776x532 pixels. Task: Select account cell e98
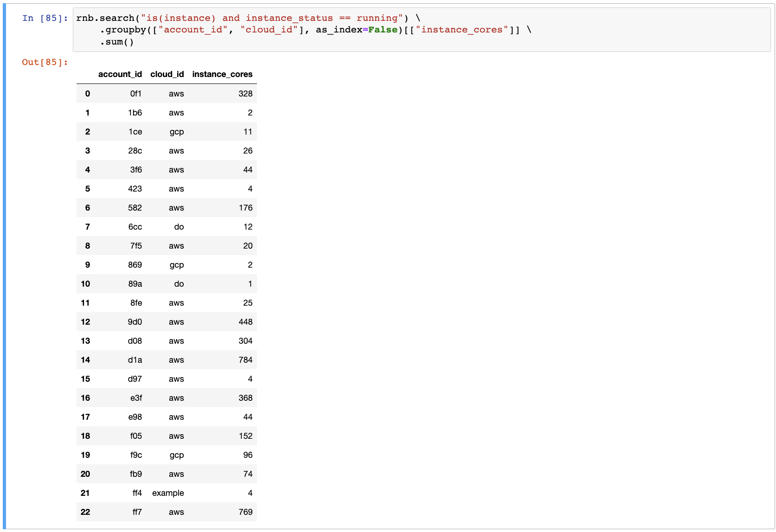pyautogui.click(x=135, y=417)
